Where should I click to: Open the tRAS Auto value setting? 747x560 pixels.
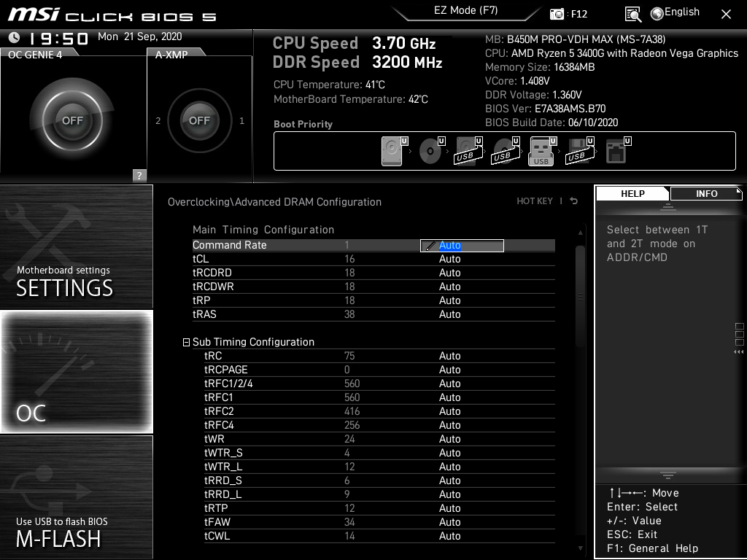coord(449,314)
